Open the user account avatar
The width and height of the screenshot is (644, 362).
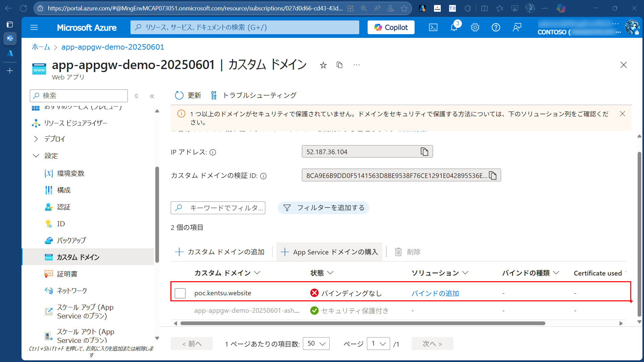pos(632,27)
